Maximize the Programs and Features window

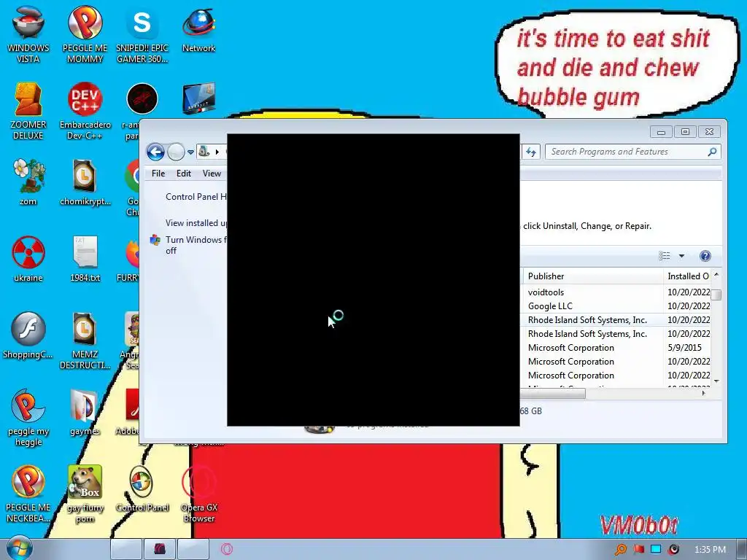[685, 132]
